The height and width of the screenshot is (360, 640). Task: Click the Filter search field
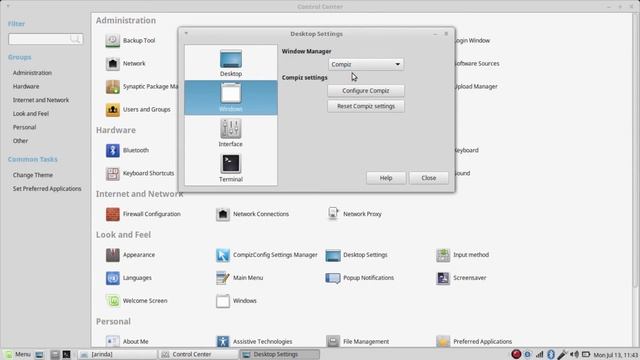tap(45, 39)
